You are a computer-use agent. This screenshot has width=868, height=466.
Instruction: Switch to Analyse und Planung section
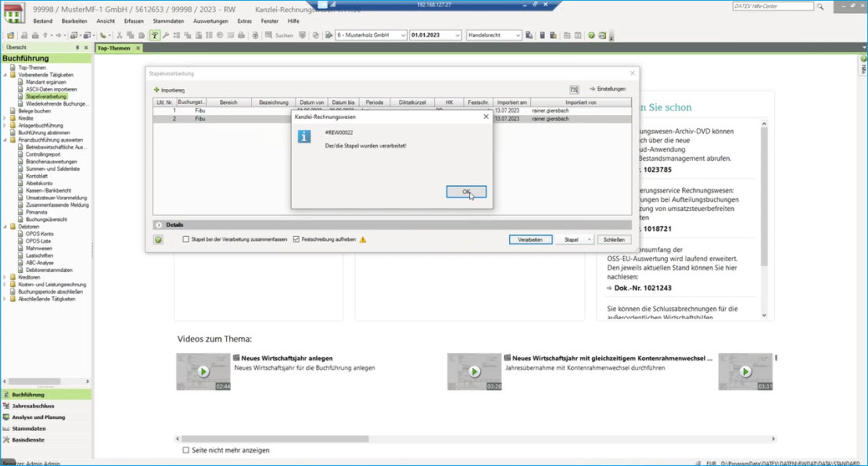38,418
